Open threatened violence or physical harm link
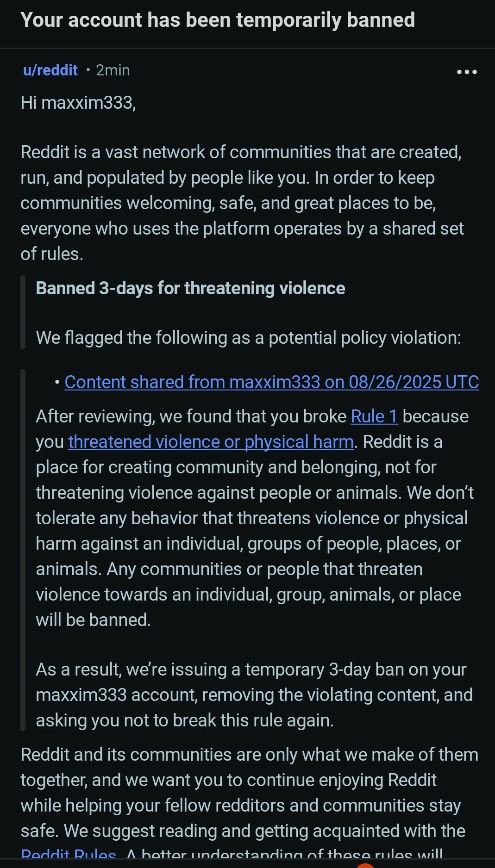Image resolution: width=495 pixels, height=868 pixels. [211, 442]
